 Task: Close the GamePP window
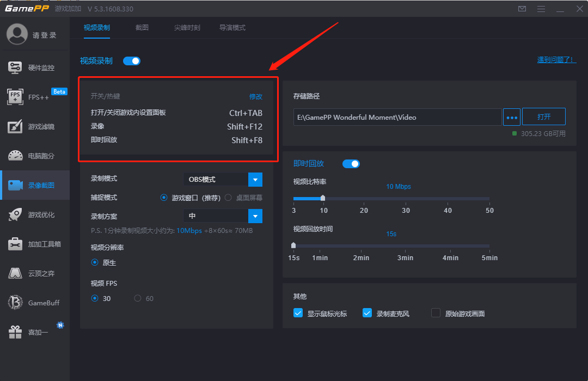(579, 9)
